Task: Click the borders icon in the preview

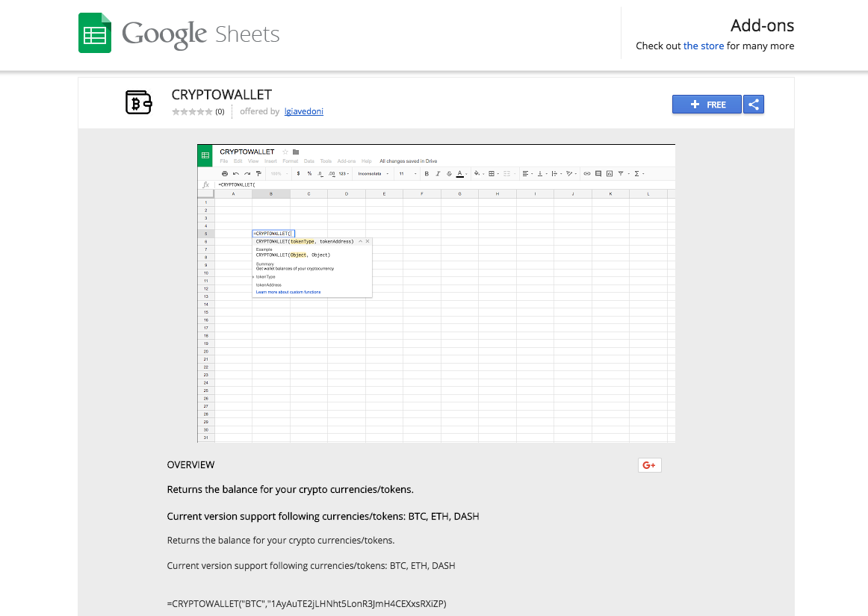Action: (x=491, y=174)
